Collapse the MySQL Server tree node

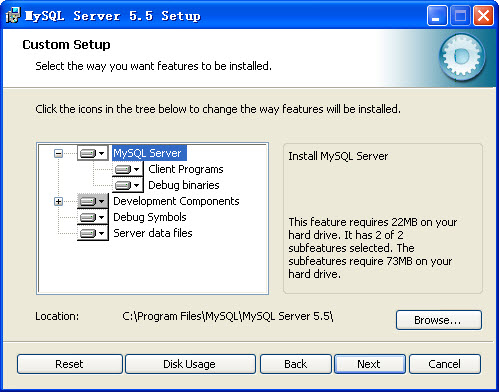(58, 153)
